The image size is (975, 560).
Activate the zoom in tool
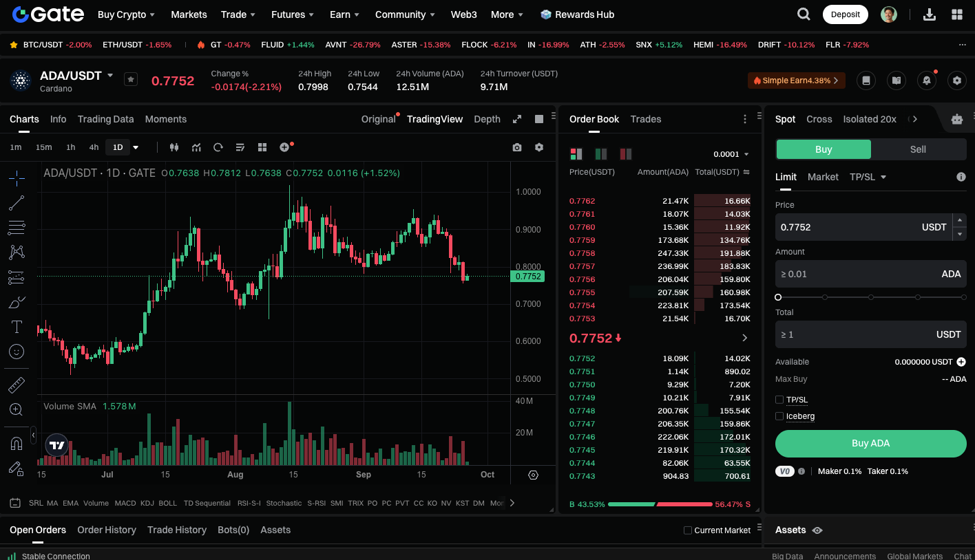[17, 409]
